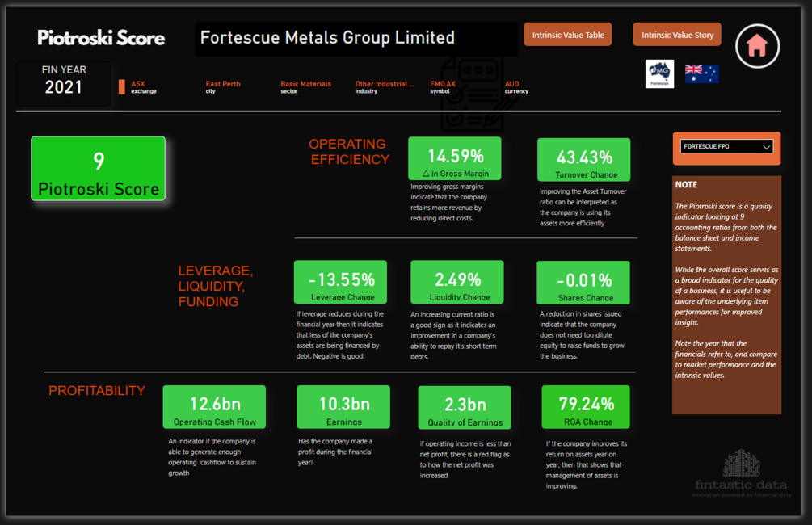Click the Australian flag image
The image size is (812, 525).
(x=701, y=73)
